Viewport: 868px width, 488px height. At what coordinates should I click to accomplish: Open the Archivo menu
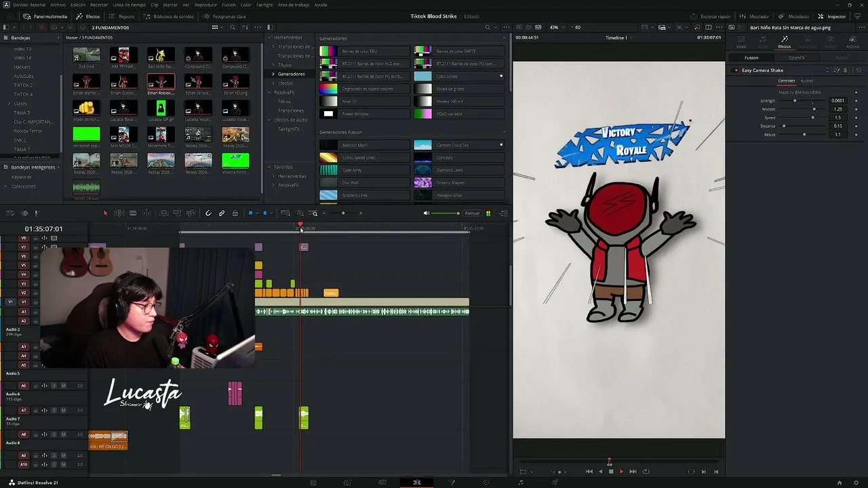point(58,5)
